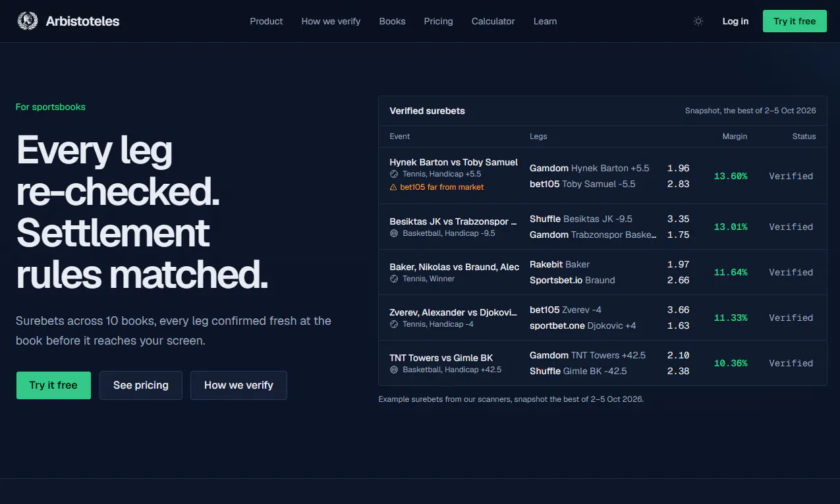840x504 pixels.
Task: Click sportbet.one Djokovic +4 leg
Action: click(x=582, y=325)
